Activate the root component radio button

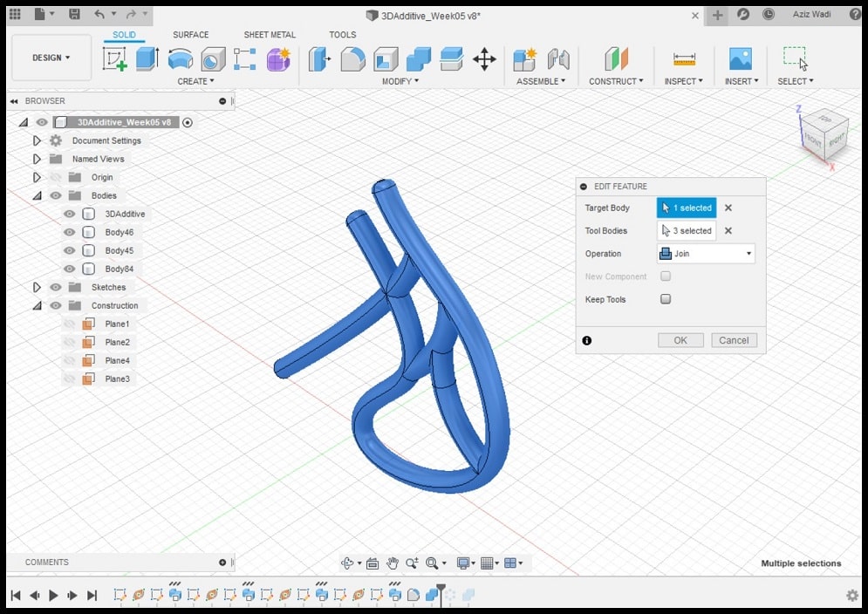tap(188, 122)
